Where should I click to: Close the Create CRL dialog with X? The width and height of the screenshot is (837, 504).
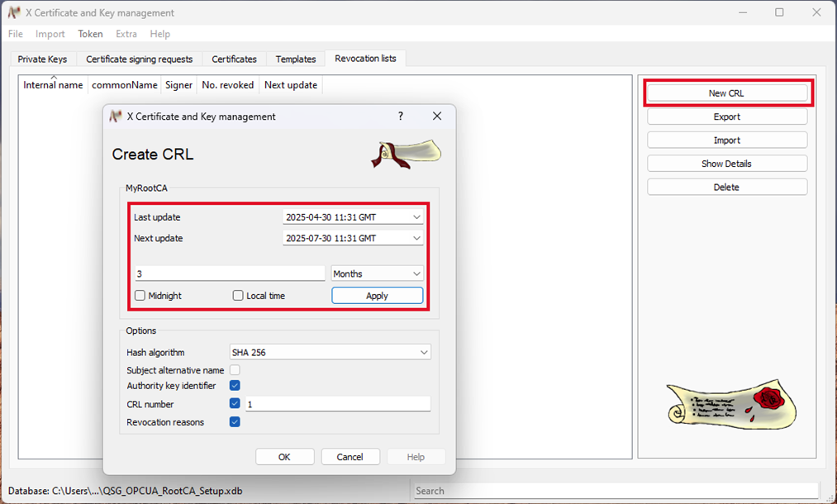tap(437, 116)
